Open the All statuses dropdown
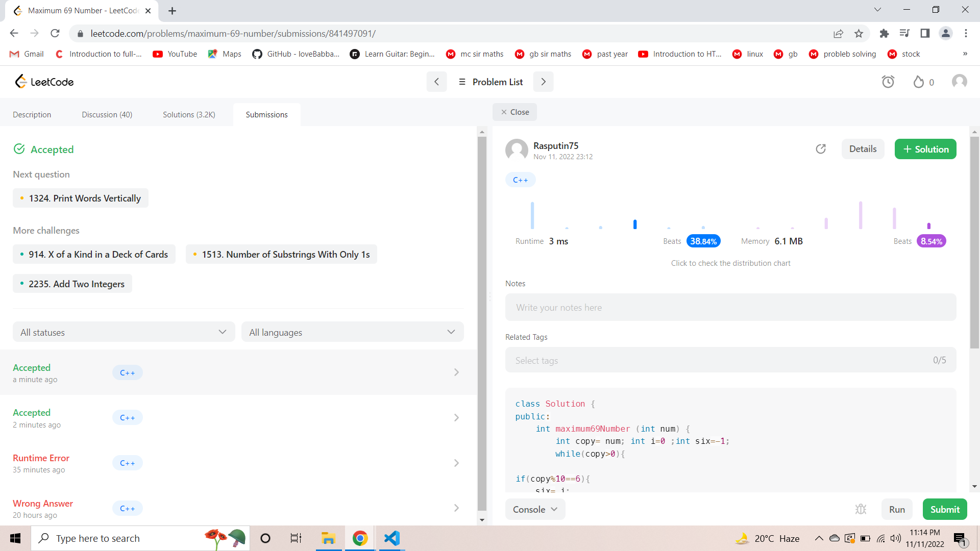The image size is (980, 551). pyautogui.click(x=124, y=332)
